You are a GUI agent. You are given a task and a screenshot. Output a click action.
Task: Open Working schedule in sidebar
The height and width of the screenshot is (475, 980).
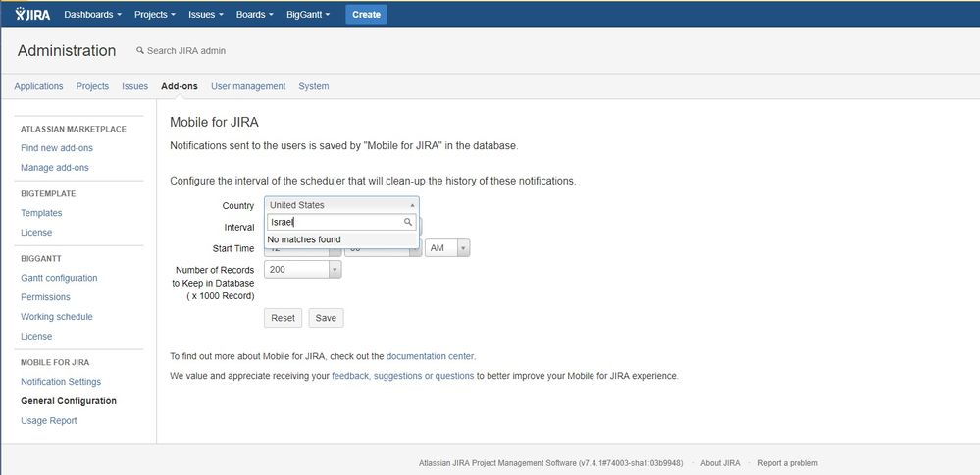tap(57, 317)
